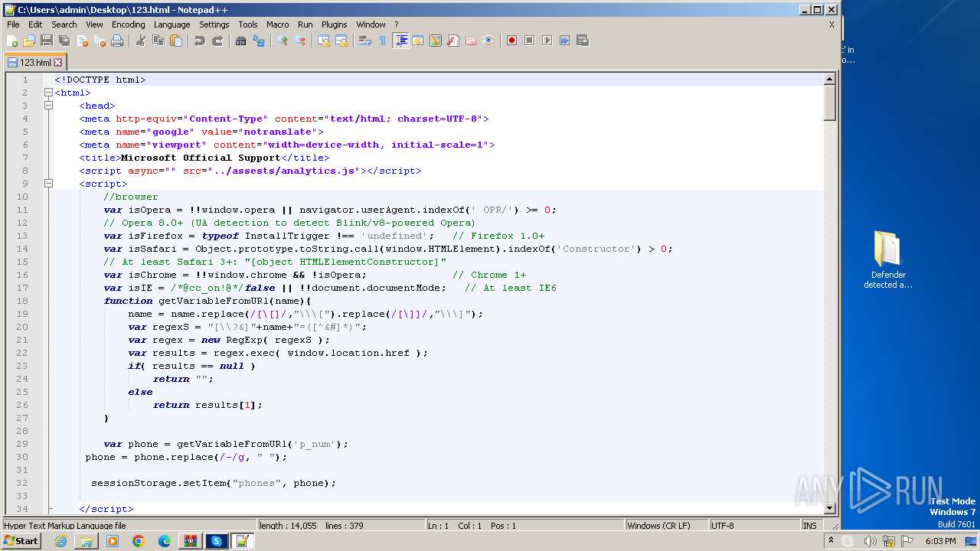This screenshot has height=551, width=980.
Task: Open Find with the binoculars icon
Action: [241, 41]
